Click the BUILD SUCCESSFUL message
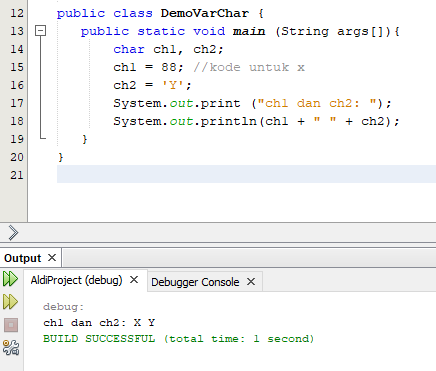The width and height of the screenshot is (436, 371). pyautogui.click(x=179, y=339)
